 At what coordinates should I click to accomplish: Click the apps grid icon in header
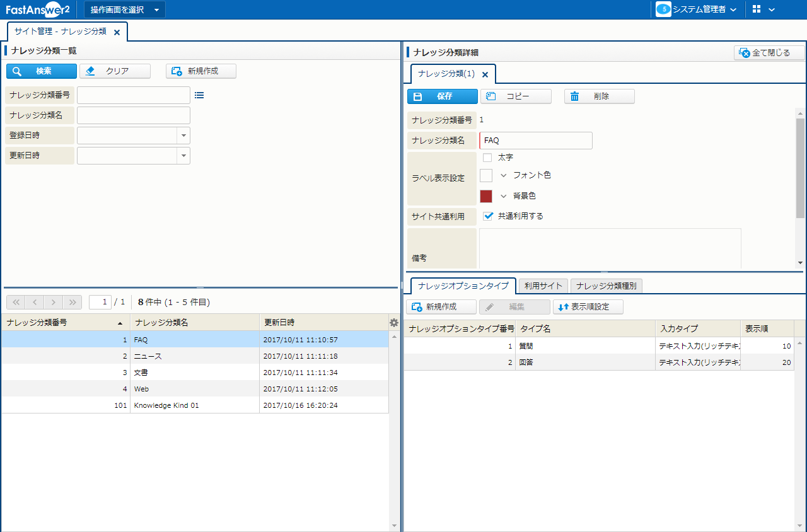(x=757, y=9)
